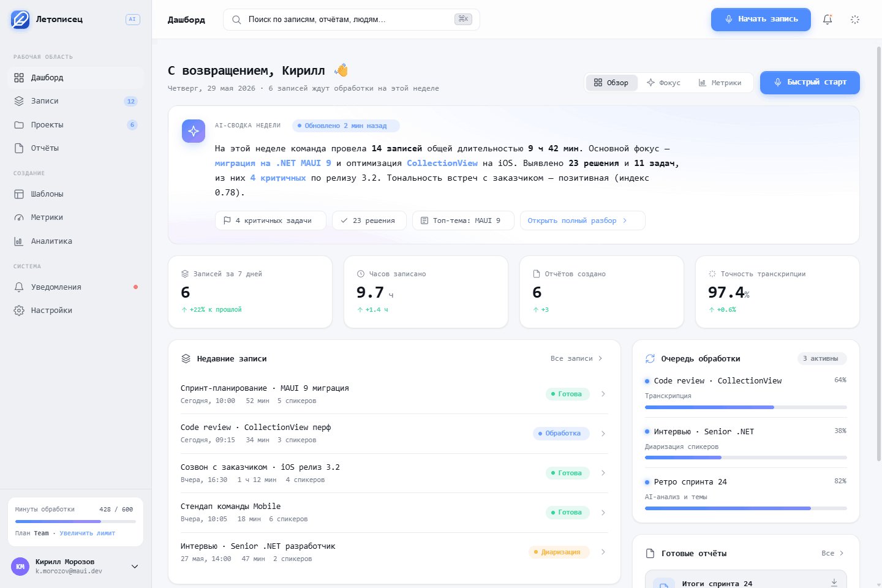Open notifications bell in the top bar
Viewport: 882px width, 588px height.
[x=827, y=20]
